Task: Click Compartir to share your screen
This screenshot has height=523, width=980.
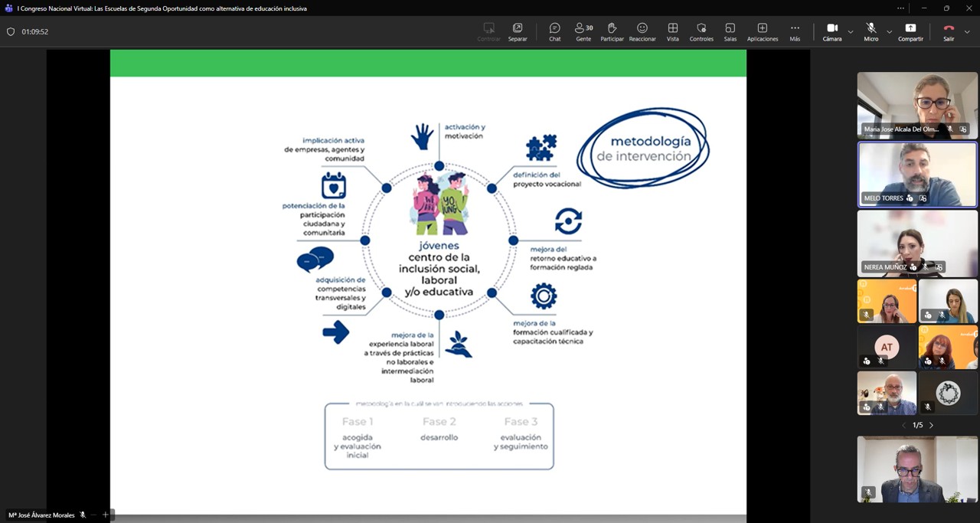Action: (x=910, y=31)
